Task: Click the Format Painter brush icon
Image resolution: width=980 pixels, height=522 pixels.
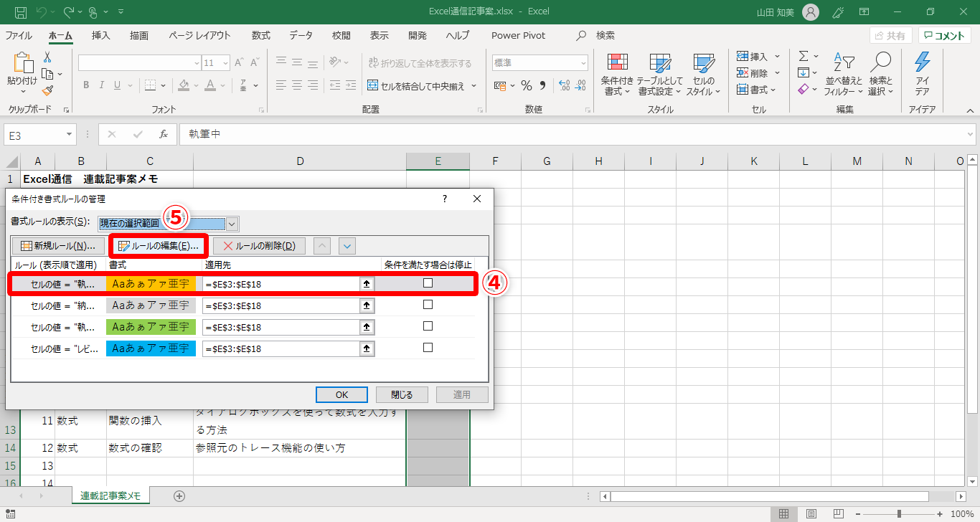Action: [x=47, y=90]
